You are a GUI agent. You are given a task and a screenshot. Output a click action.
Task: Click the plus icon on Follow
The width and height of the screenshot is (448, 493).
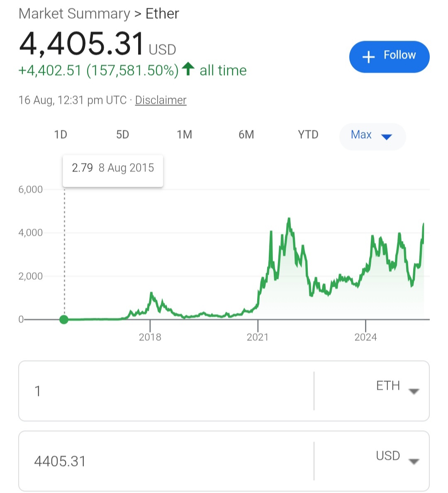point(368,57)
